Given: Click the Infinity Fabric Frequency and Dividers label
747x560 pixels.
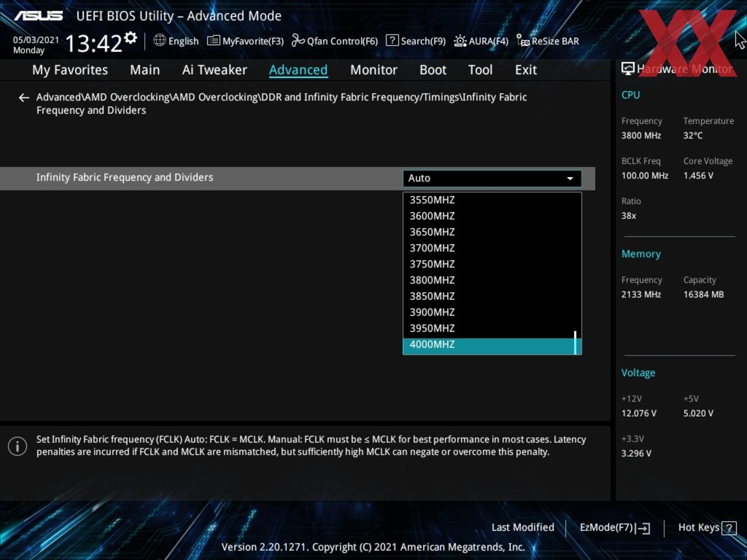Looking at the screenshot, I should [125, 177].
